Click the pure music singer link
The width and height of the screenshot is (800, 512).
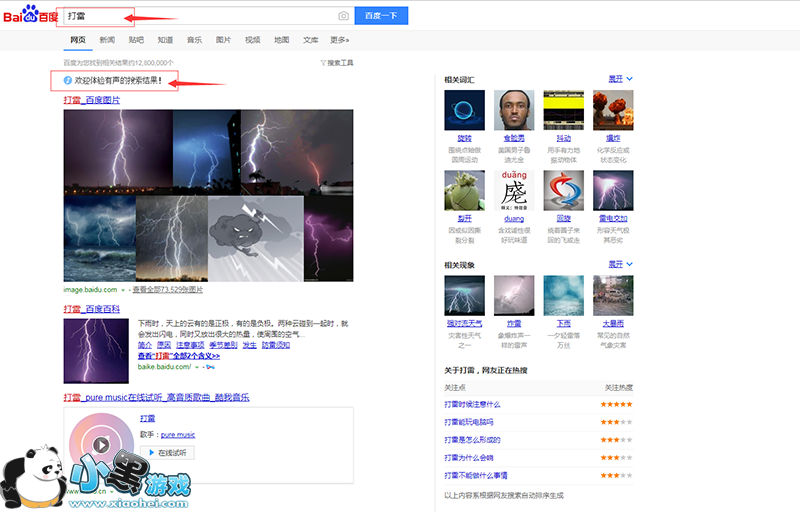point(178,435)
